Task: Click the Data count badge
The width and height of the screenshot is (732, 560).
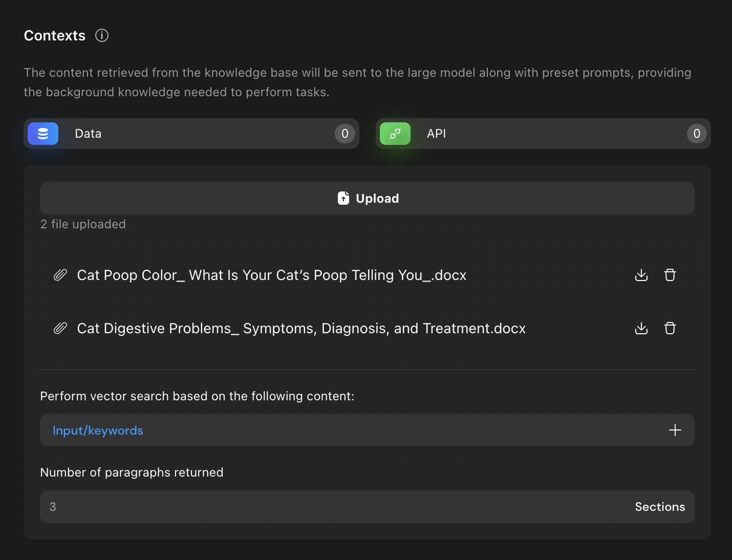Action: pos(345,134)
